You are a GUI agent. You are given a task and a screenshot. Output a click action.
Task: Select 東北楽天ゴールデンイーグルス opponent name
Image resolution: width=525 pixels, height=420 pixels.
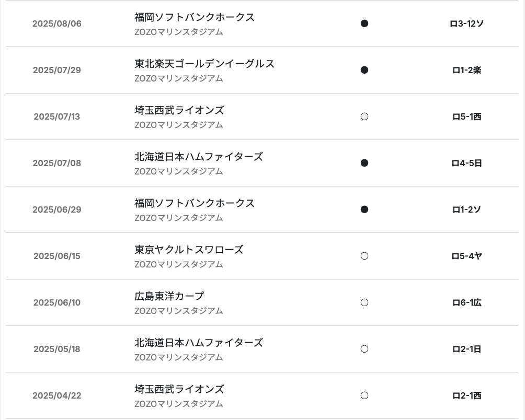tap(204, 64)
